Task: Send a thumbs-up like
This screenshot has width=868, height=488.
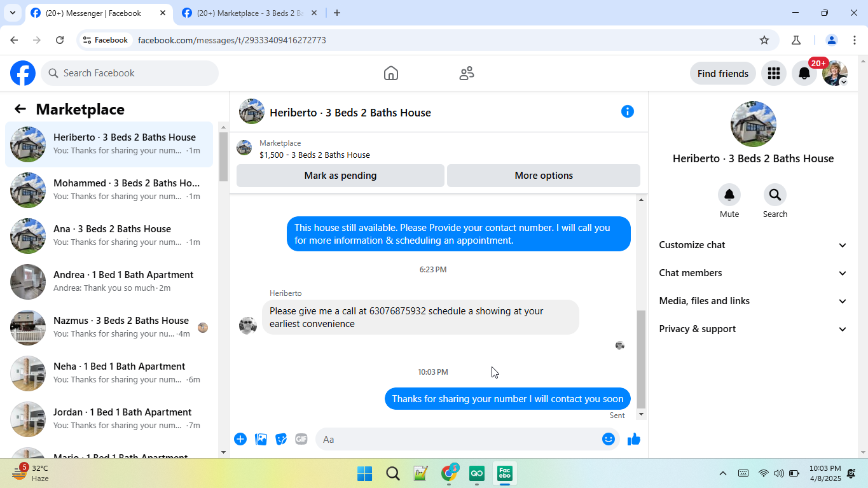Action: pos(634,439)
